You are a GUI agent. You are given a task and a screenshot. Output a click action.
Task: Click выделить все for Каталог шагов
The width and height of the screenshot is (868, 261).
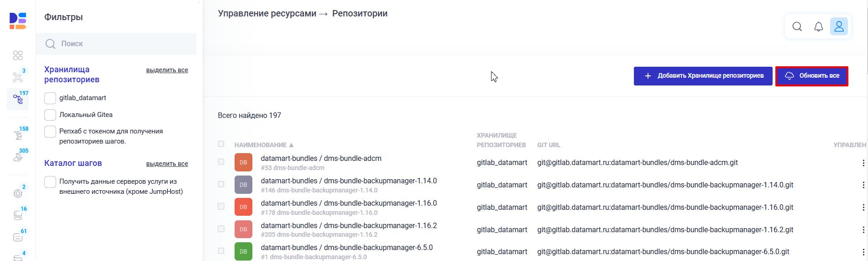[x=167, y=164]
